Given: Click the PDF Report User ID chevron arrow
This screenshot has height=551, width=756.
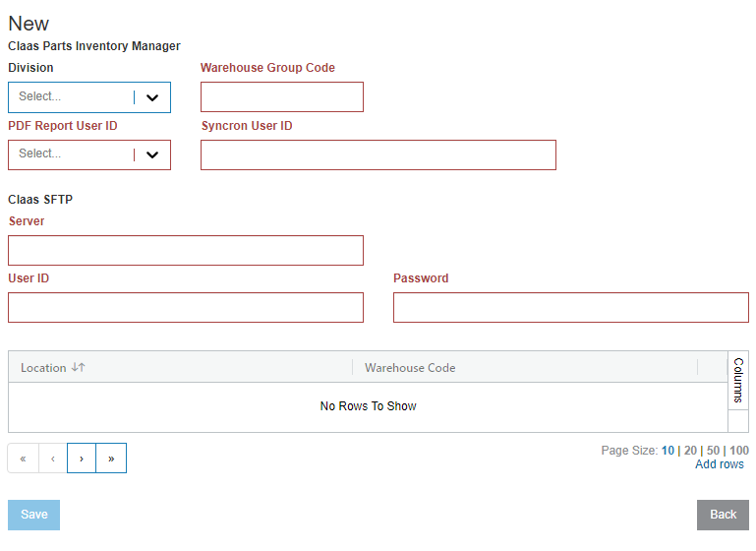Looking at the screenshot, I should click(x=152, y=154).
